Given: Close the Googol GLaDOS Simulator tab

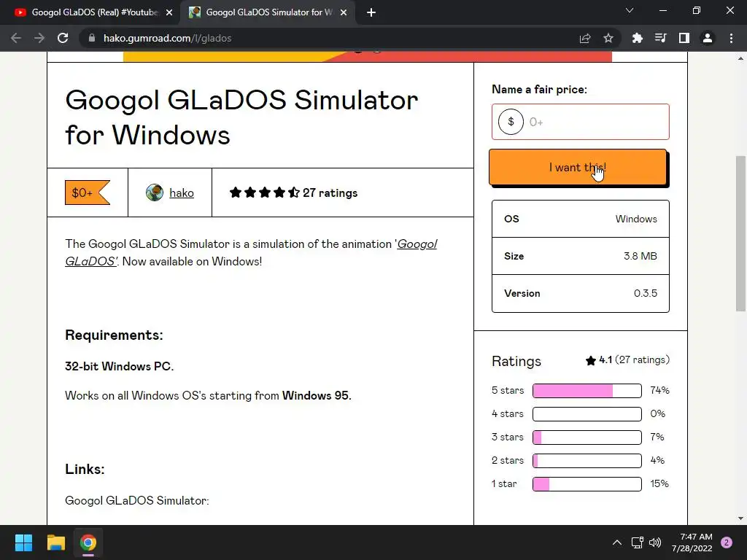Looking at the screenshot, I should pyautogui.click(x=344, y=12).
